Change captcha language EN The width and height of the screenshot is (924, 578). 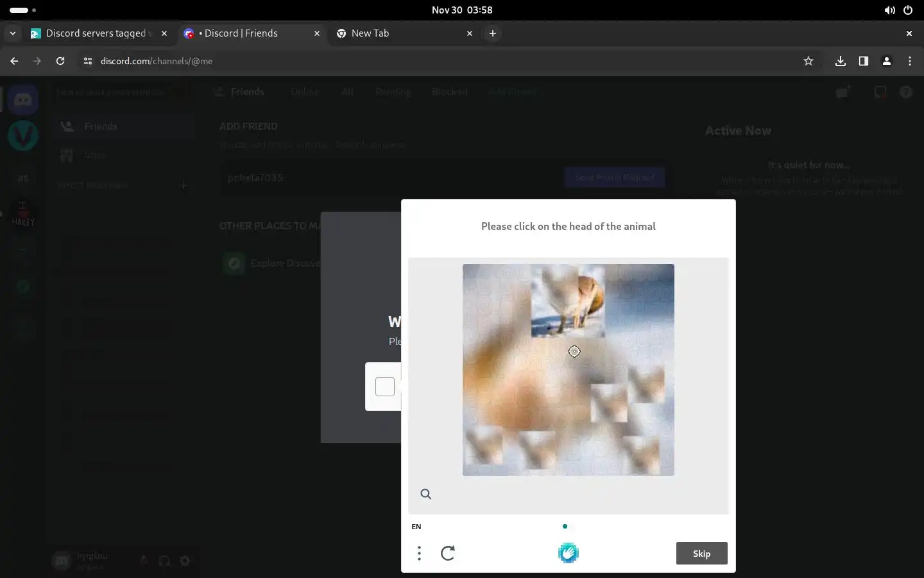pyautogui.click(x=416, y=527)
